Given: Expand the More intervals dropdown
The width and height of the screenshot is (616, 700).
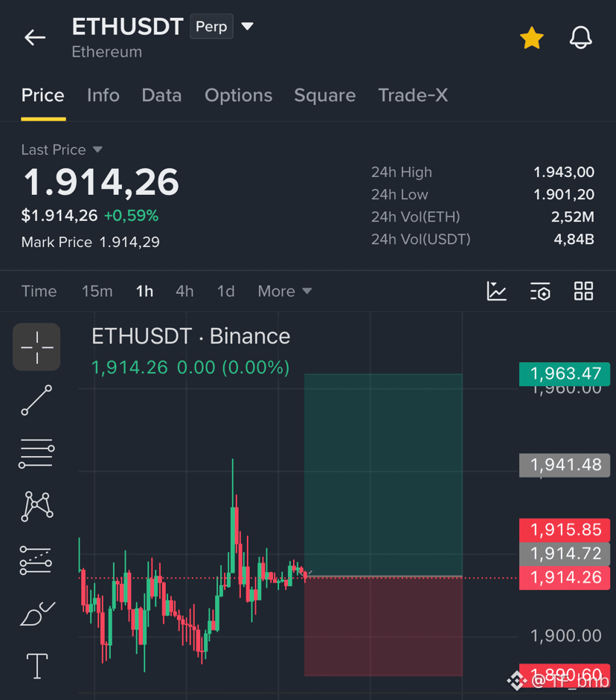Looking at the screenshot, I should click(285, 291).
